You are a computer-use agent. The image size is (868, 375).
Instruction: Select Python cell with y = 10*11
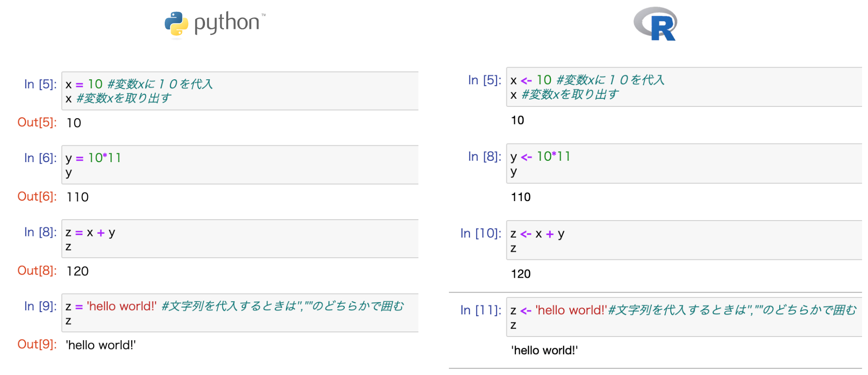point(240,165)
